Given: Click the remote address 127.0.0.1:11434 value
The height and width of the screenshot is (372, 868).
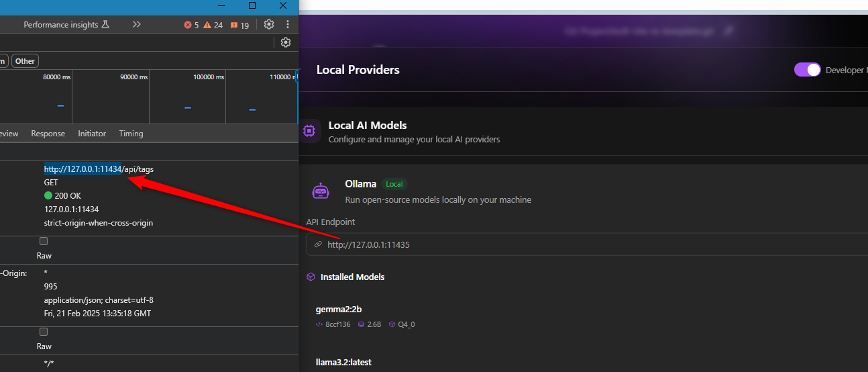Looking at the screenshot, I should click(x=71, y=210).
